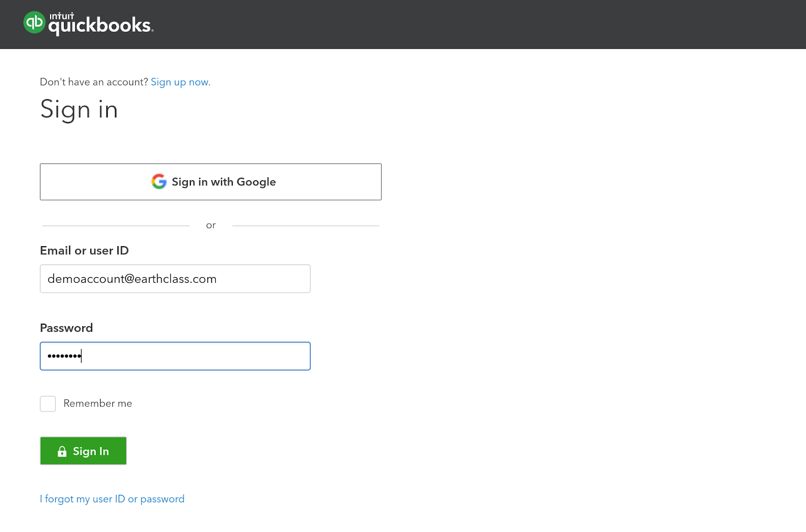Screen dimensions: 806x532
Task: Open the Sign up now link
Action: click(x=180, y=82)
